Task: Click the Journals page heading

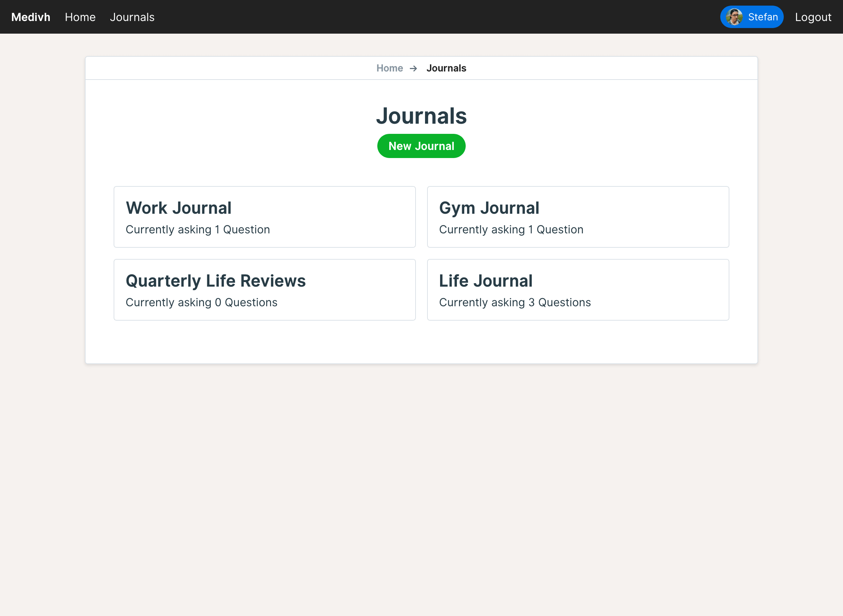Action: [x=421, y=116]
